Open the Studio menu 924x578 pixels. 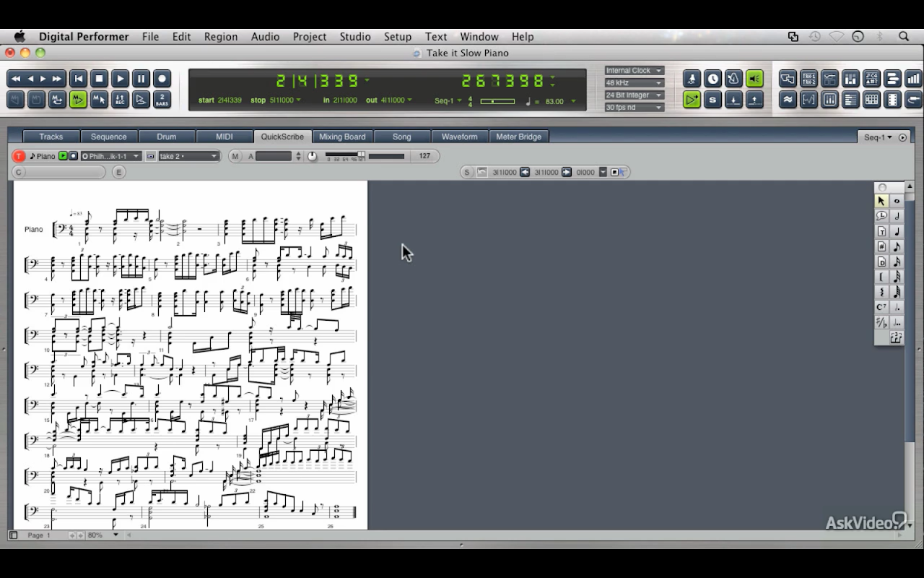(355, 37)
